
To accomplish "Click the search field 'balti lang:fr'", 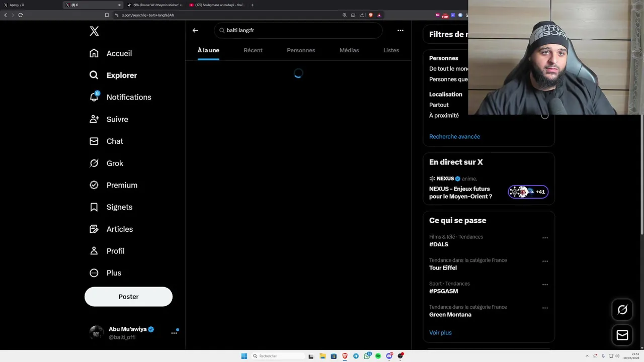I will click(298, 30).
